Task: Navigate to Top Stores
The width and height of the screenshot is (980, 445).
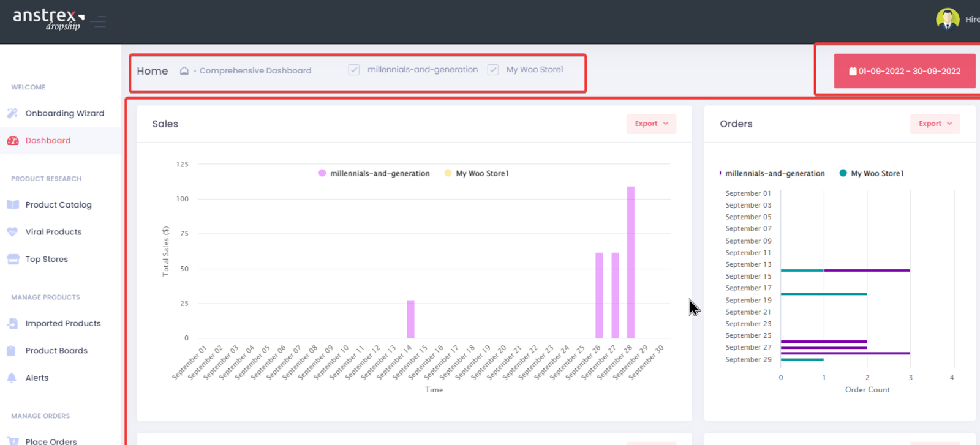Action: click(47, 259)
